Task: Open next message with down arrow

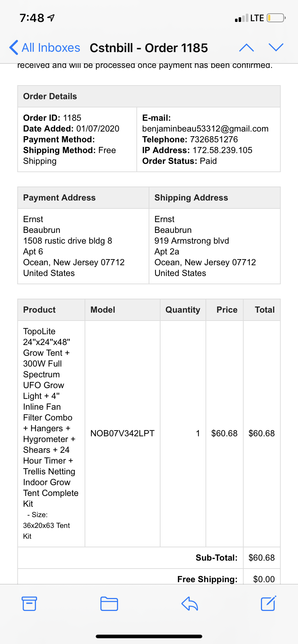Action: (276, 47)
